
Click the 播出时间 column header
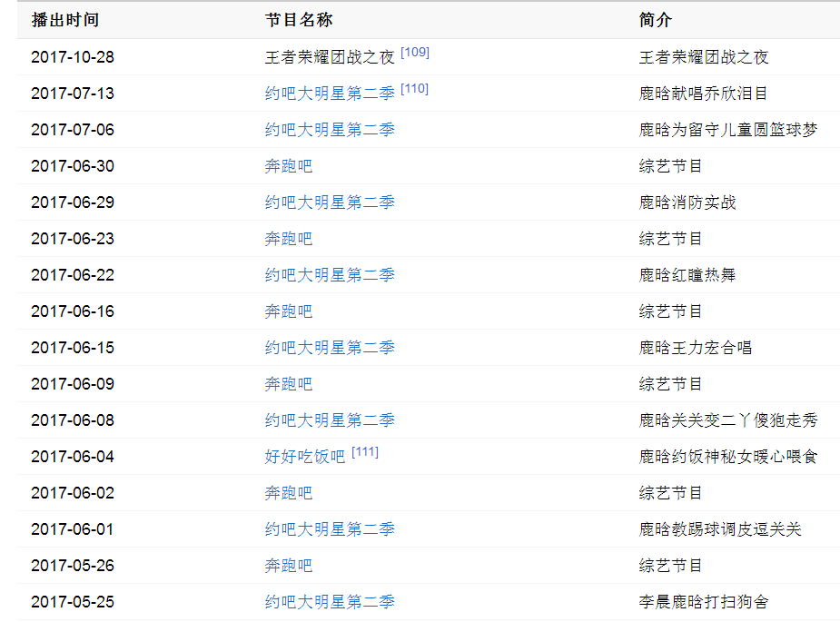[65, 20]
